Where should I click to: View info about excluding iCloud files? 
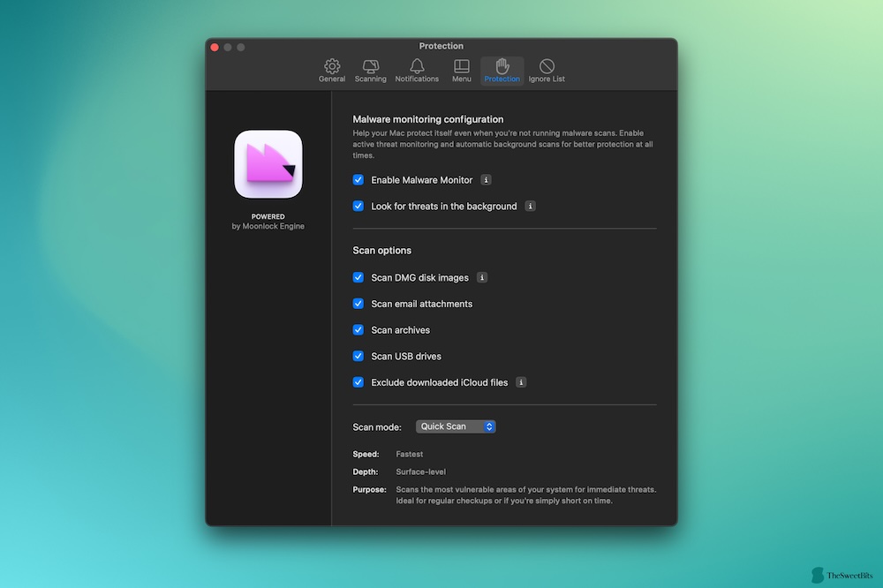tap(522, 382)
